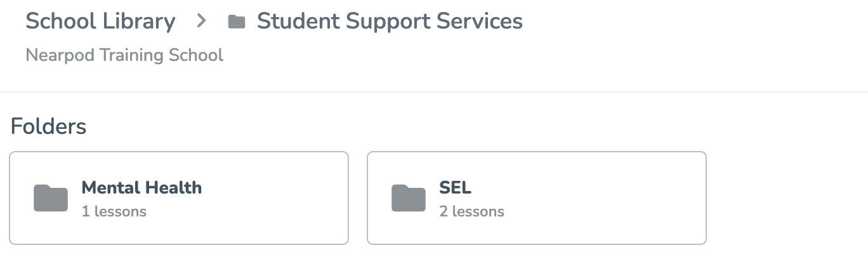Click the Nearpod Training School subtitle
This screenshot has height=264, width=868.
[x=124, y=55]
